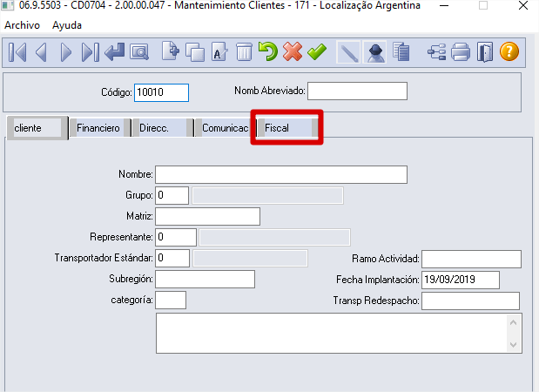The width and height of the screenshot is (539, 392).
Task: Click the Representante code field
Action: [176, 237]
